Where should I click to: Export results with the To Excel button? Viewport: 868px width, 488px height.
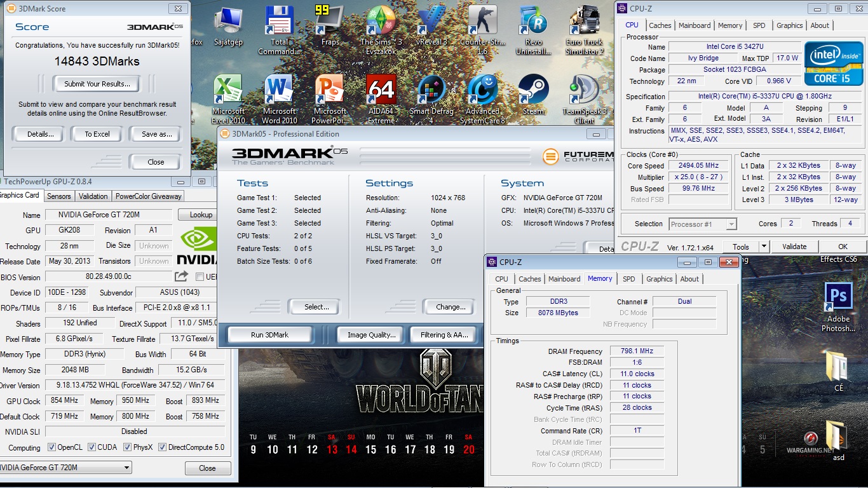point(97,134)
